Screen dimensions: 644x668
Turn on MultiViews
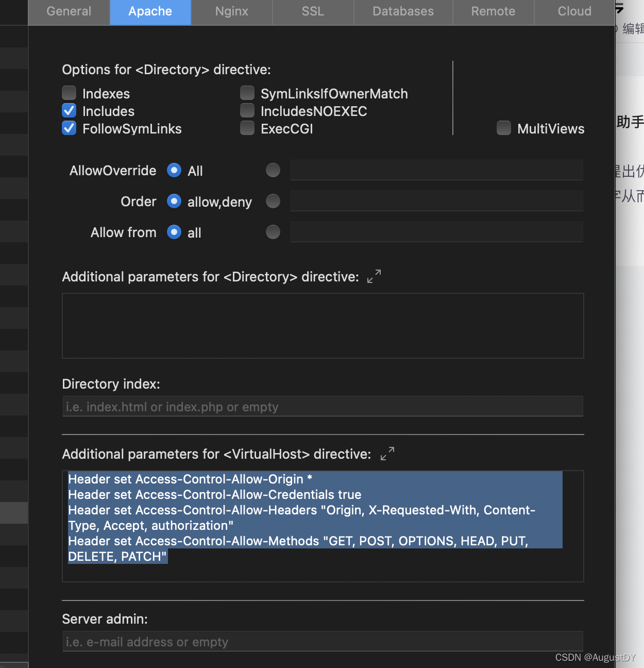503,128
